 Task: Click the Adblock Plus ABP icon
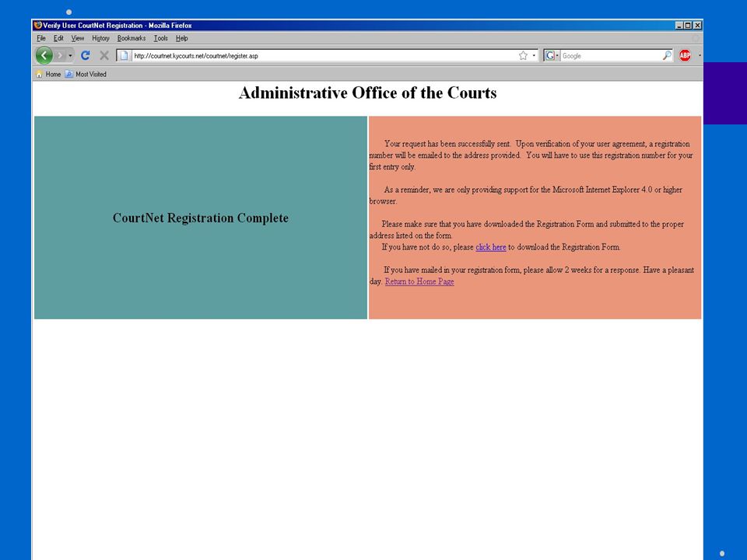(685, 56)
